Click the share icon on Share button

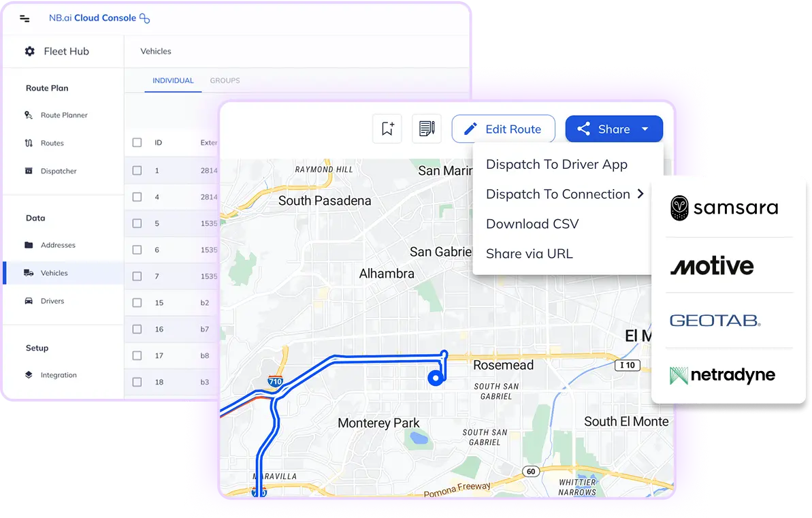[x=583, y=129]
